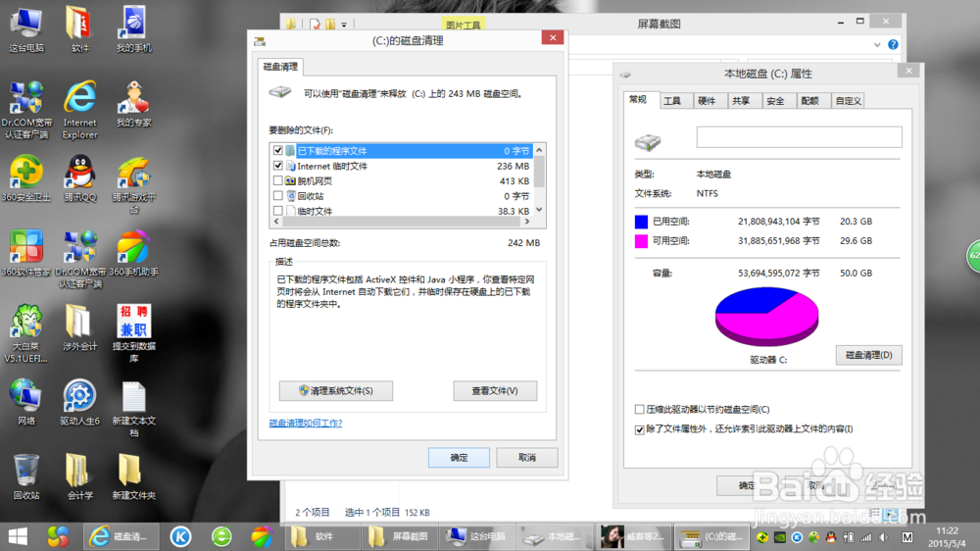Open the 回收站 on the desktop
This screenshot has width=980, height=551.
coord(26,476)
